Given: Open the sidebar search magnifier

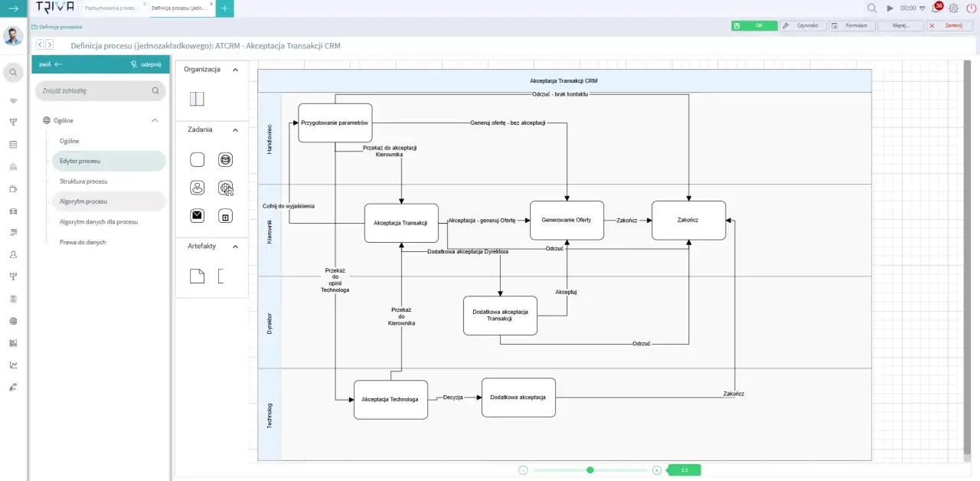Looking at the screenshot, I should [13, 73].
